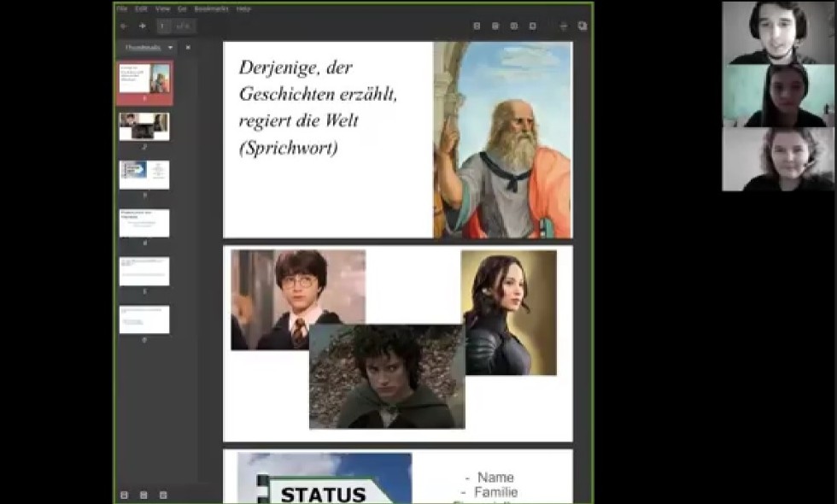Close the Thumbnails side panel
The width and height of the screenshot is (837, 504).
188,48
